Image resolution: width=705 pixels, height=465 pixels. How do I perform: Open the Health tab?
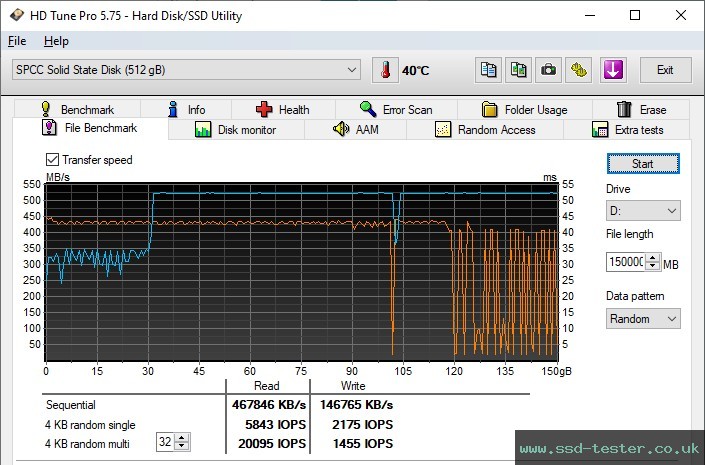pos(283,109)
